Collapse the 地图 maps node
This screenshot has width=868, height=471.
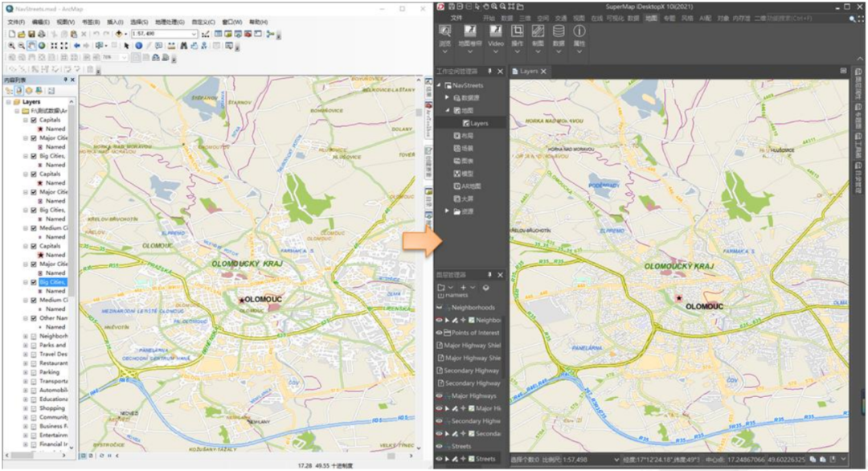tap(448, 110)
